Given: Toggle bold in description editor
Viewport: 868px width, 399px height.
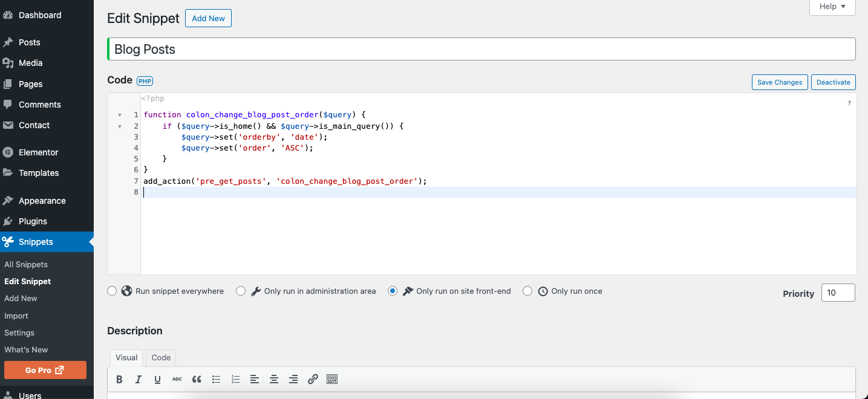Looking at the screenshot, I should [119, 380].
